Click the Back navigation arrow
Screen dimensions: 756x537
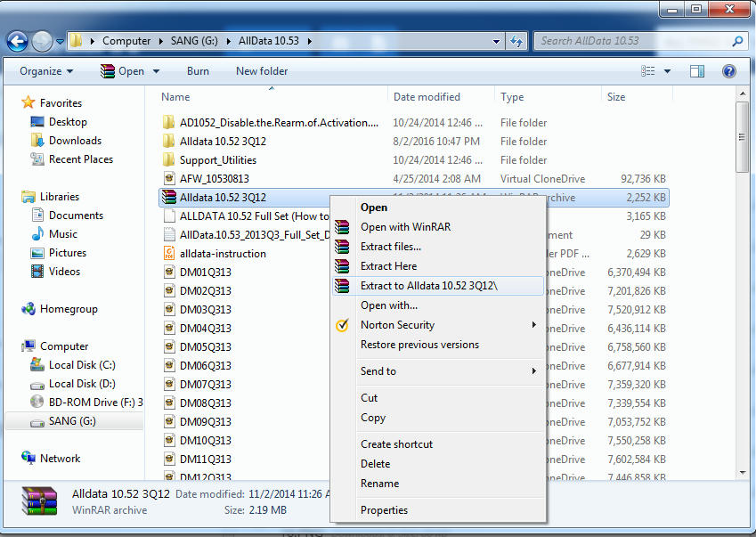17,42
